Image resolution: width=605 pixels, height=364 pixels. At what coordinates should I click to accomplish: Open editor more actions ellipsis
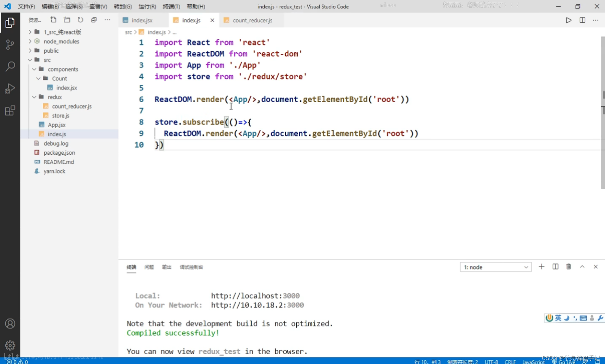coord(596,20)
